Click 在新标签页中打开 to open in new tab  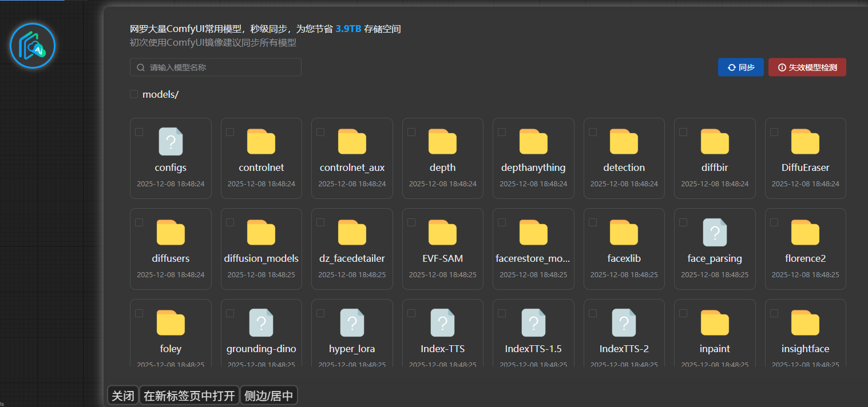pos(189,395)
